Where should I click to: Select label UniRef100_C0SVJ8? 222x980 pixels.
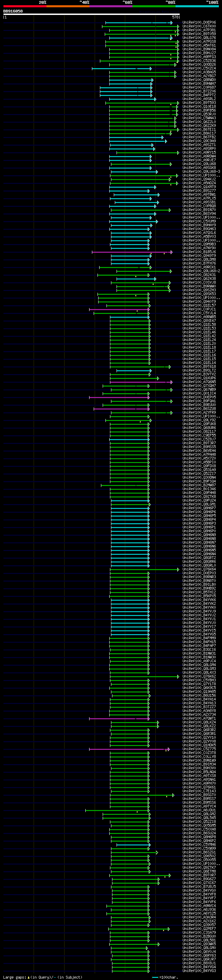tap(199, 282)
